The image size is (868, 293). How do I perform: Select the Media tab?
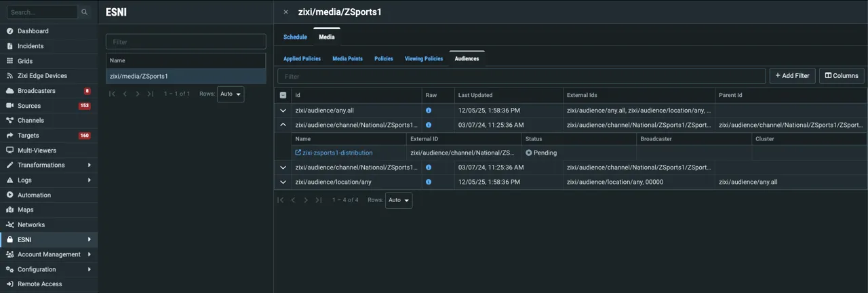pos(327,37)
